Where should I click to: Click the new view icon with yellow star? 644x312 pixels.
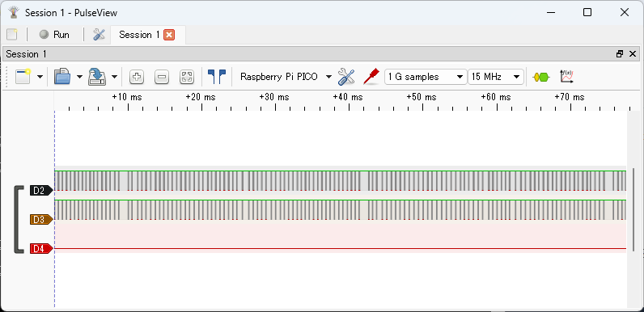[x=23, y=77]
